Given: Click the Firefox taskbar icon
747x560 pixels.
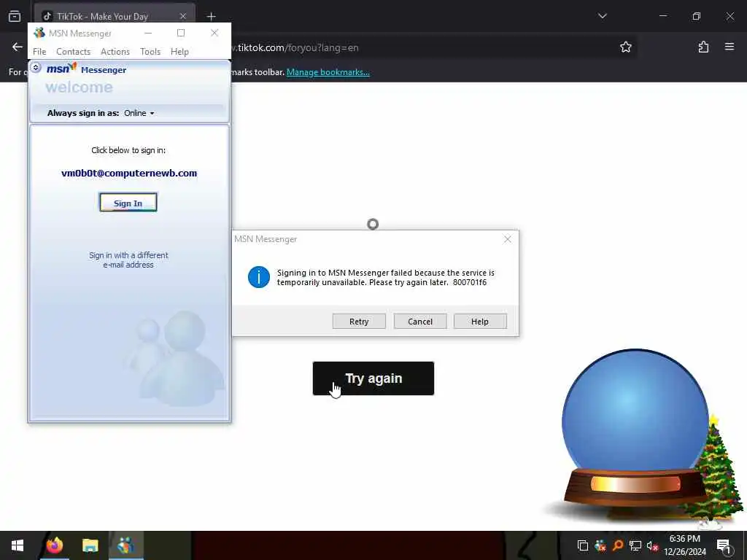Looking at the screenshot, I should click(x=55, y=545).
